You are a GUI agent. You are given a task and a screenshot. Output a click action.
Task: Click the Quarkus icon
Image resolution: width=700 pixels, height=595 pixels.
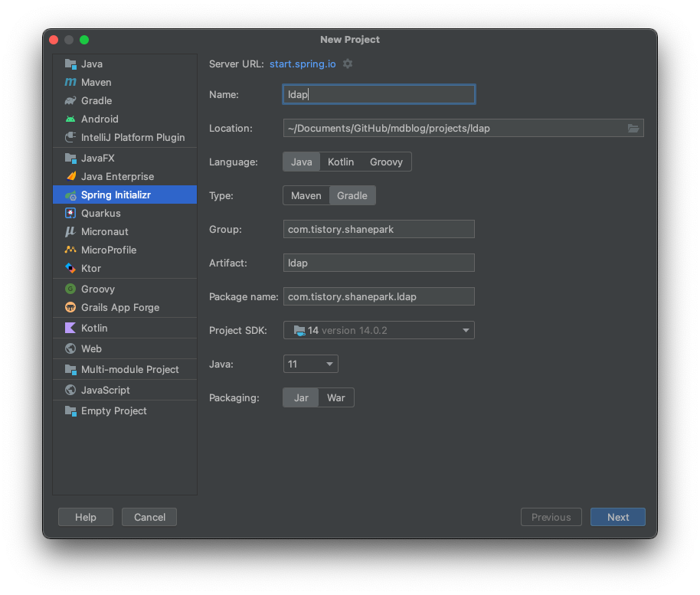click(x=70, y=213)
